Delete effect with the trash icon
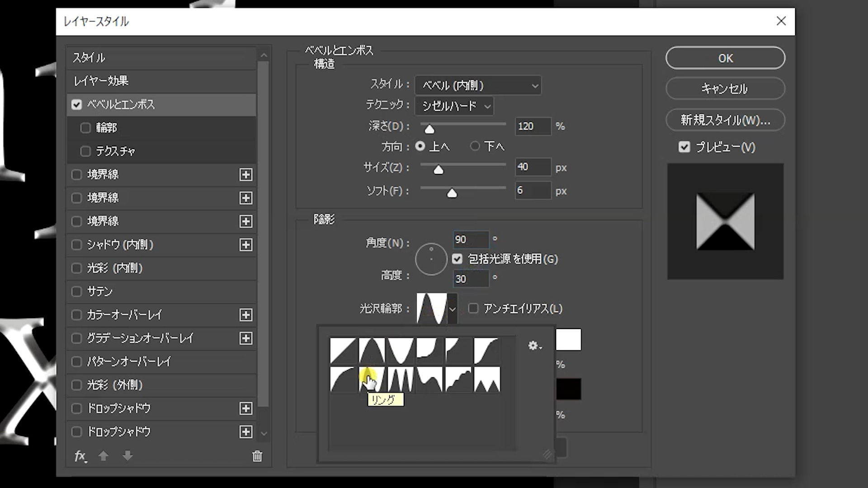 pos(257,456)
